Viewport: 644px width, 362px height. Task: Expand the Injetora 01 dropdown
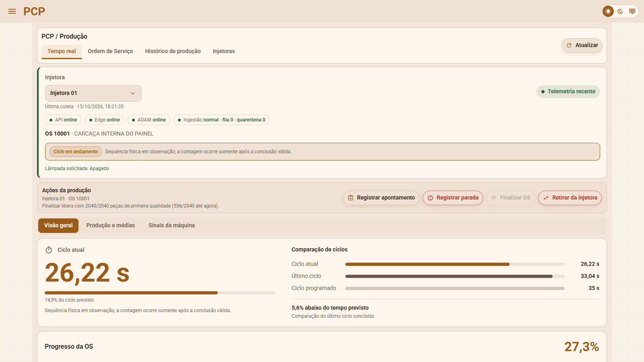pos(93,93)
